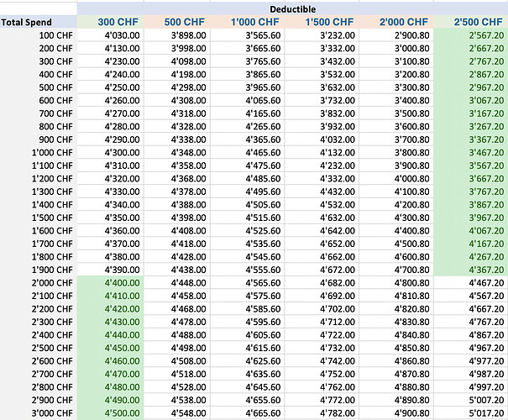
Task: Click cell with value 2'900.80
Action: [x=396, y=35]
